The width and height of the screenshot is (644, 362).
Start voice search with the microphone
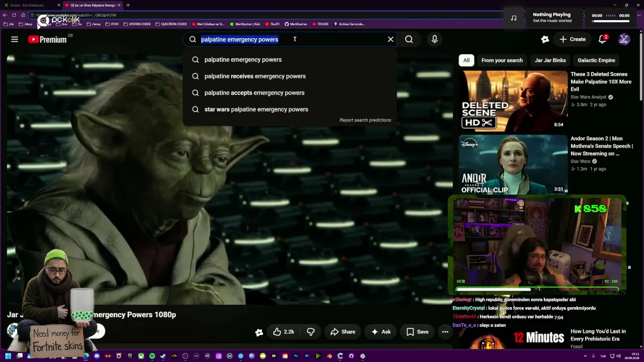[435, 39]
